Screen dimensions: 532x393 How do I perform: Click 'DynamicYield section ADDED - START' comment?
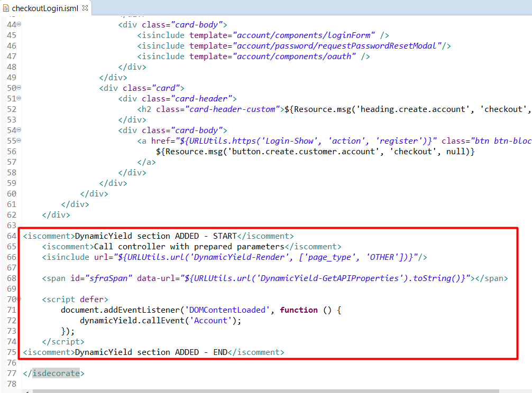tap(155, 236)
